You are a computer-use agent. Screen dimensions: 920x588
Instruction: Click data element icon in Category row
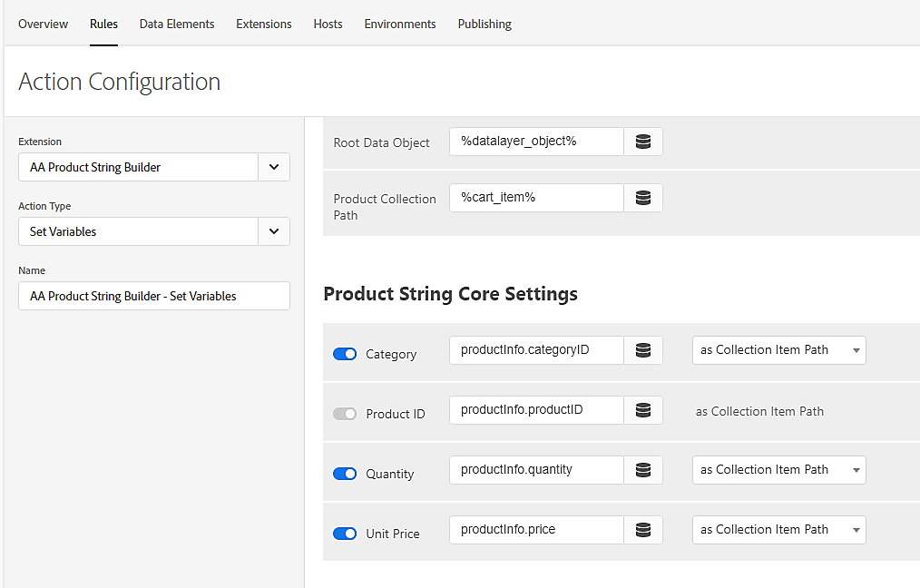pyautogui.click(x=643, y=351)
